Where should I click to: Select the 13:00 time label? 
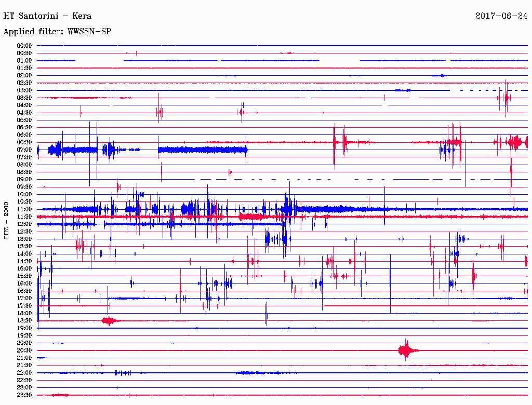24,239
